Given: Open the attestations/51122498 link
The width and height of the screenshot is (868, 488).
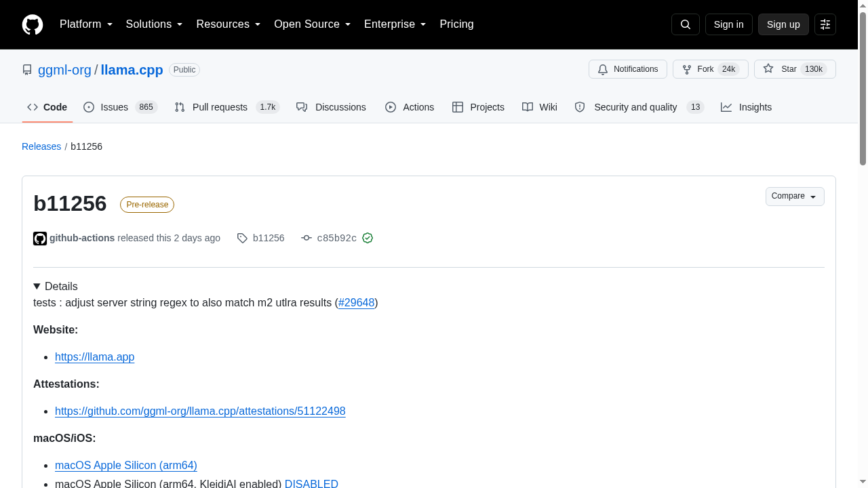Looking at the screenshot, I should coord(200,411).
